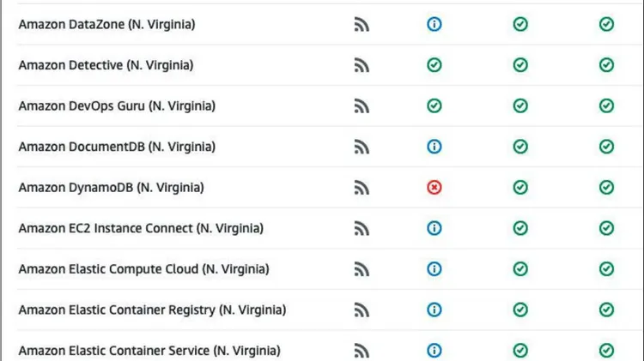This screenshot has width=644, height=361.
Task: Click the Amazon Detective RSS feed icon
Action: click(361, 65)
